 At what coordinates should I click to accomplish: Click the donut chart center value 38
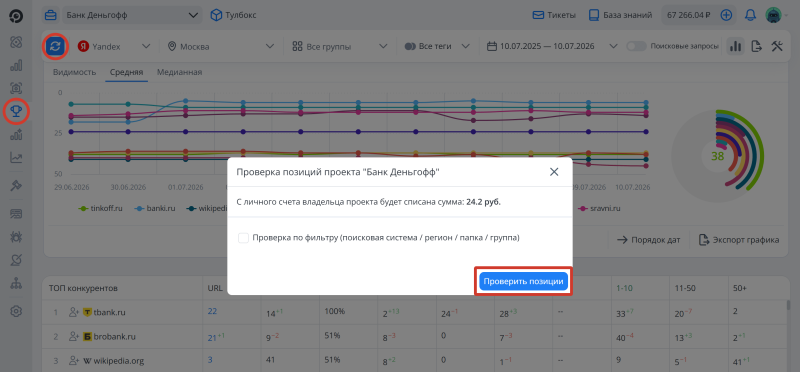tap(717, 156)
